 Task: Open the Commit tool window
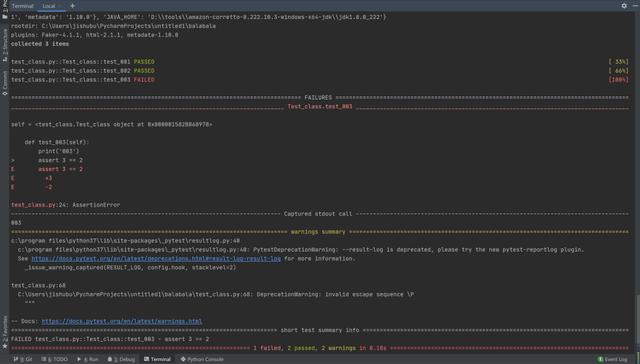point(4,84)
